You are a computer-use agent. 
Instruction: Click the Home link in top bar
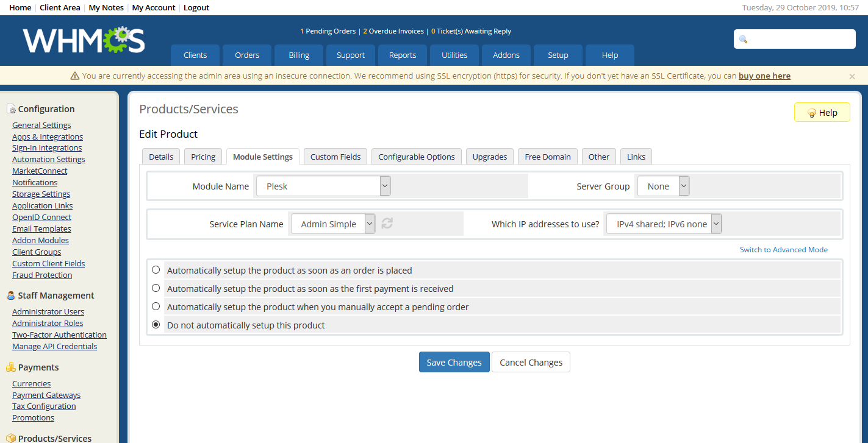(x=21, y=7)
